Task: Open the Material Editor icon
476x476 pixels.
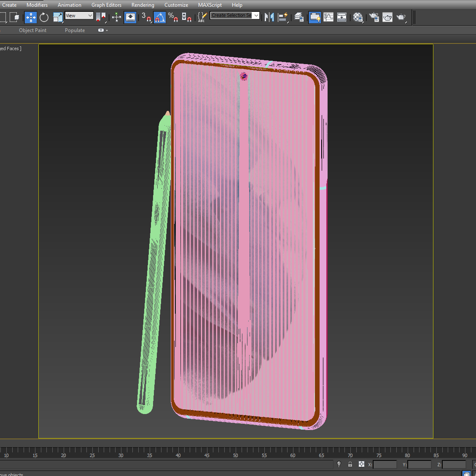Action: [x=358, y=17]
